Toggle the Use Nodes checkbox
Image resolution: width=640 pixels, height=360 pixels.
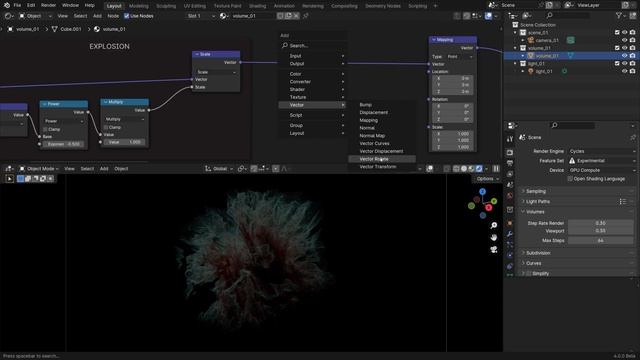127,16
